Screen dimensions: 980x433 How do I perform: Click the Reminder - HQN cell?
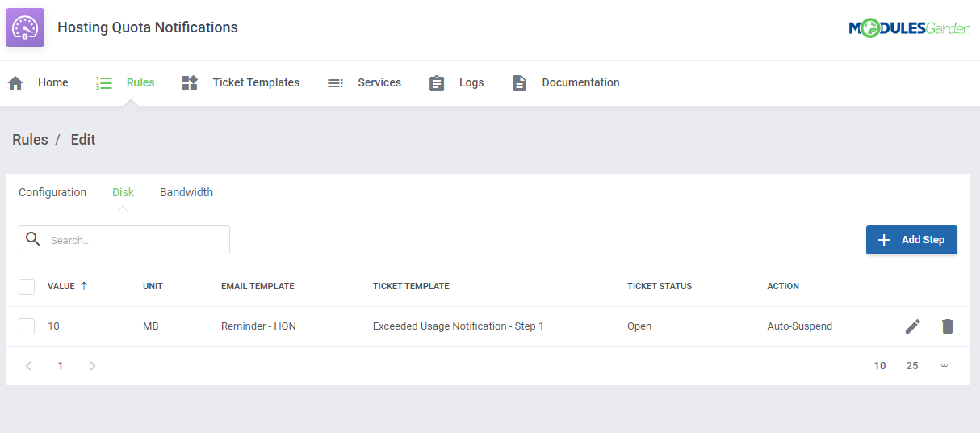pyautogui.click(x=258, y=326)
